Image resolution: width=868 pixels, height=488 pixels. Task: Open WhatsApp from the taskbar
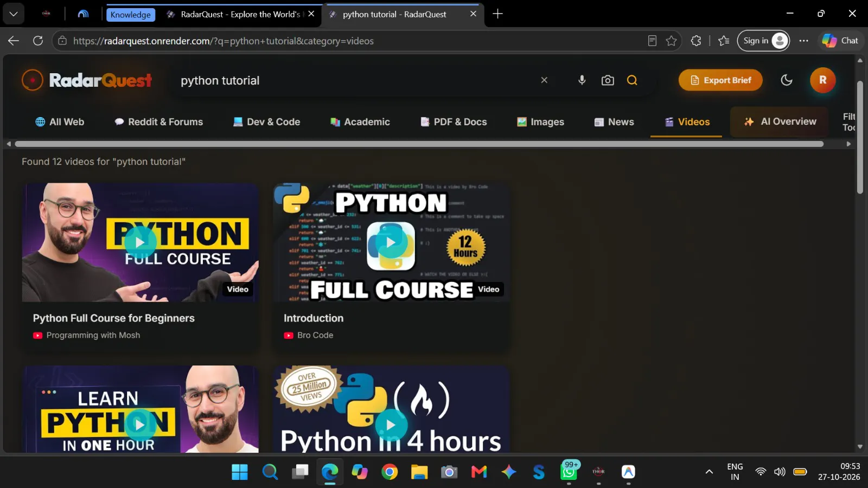569,471
